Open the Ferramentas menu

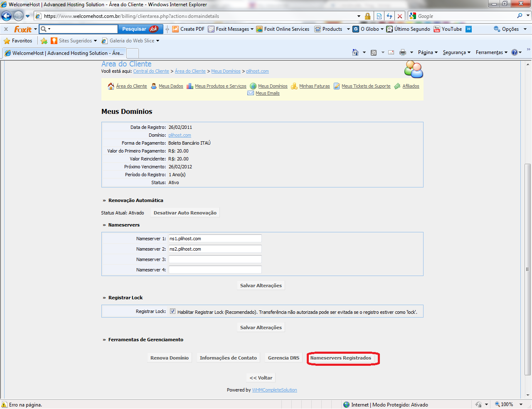point(491,52)
